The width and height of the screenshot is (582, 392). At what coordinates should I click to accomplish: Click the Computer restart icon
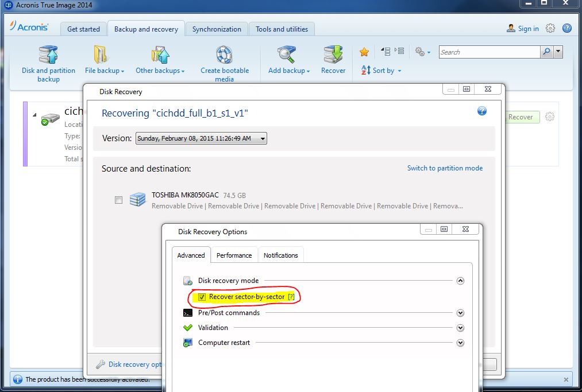point(188,343)
